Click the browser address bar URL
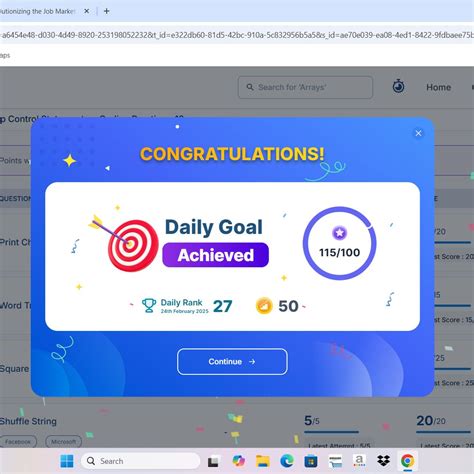This screenshot has height=474, width=474. pos(237,35)
